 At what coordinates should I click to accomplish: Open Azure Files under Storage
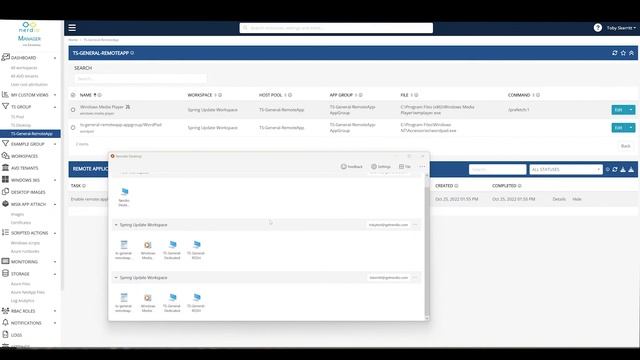pos(21,284)
